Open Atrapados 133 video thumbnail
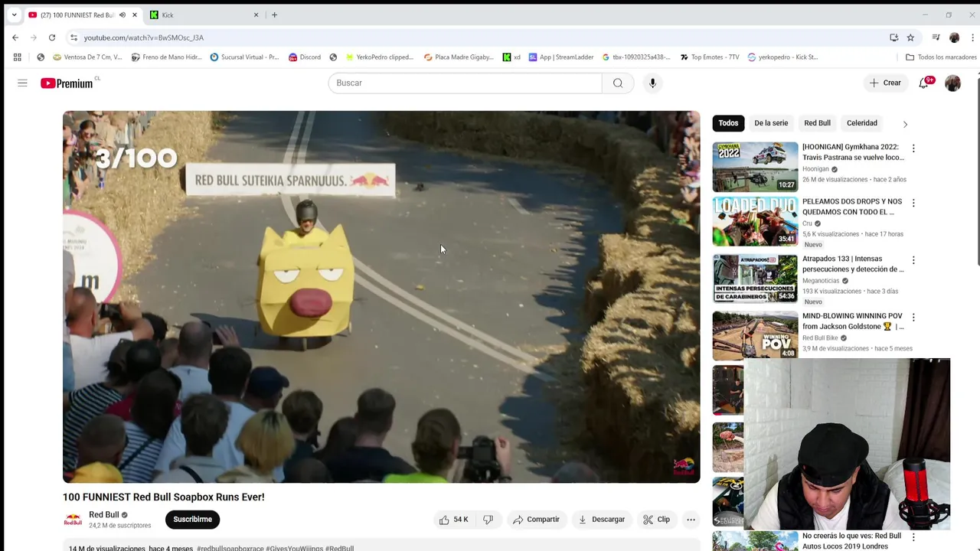Image resolution: width=980 pixels, height=551 pixels. click(x=755, y=279)
